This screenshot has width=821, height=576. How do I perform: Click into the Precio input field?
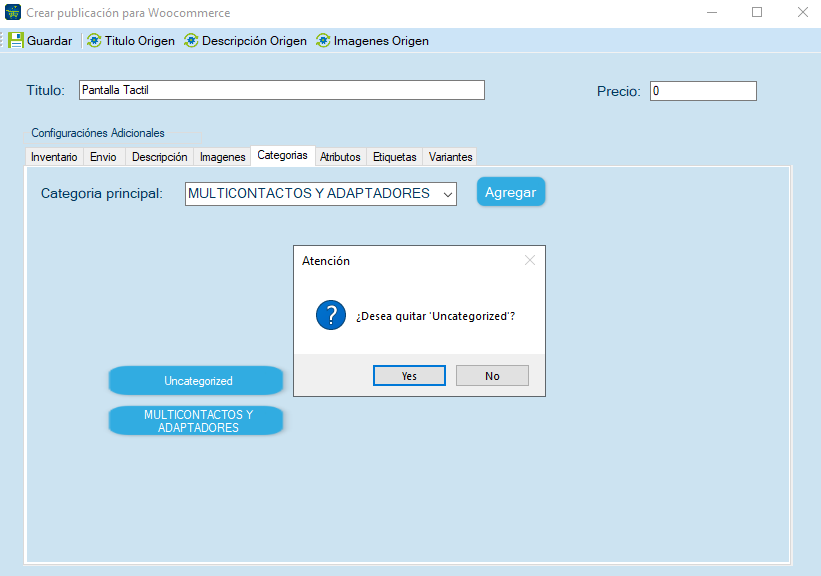click(703, 91)
